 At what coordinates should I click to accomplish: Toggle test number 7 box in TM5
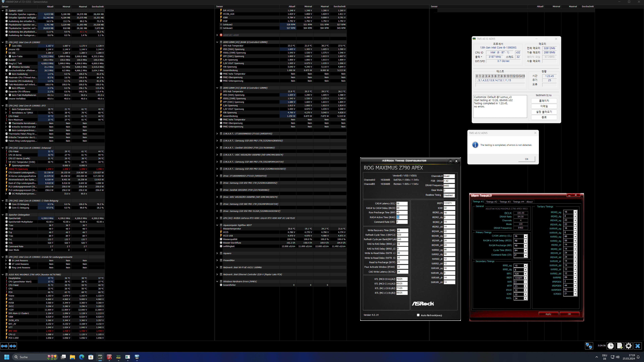coord(498,76)
